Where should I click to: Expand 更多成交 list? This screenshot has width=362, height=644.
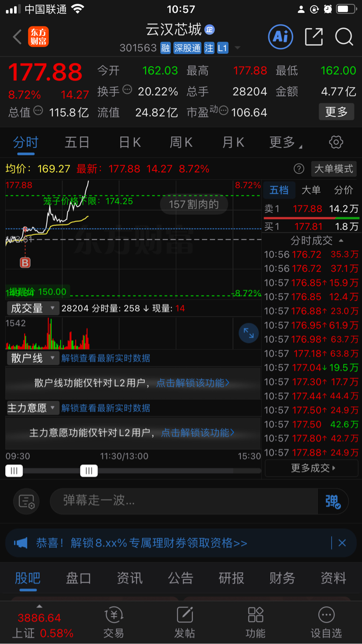tap(312, 468)
